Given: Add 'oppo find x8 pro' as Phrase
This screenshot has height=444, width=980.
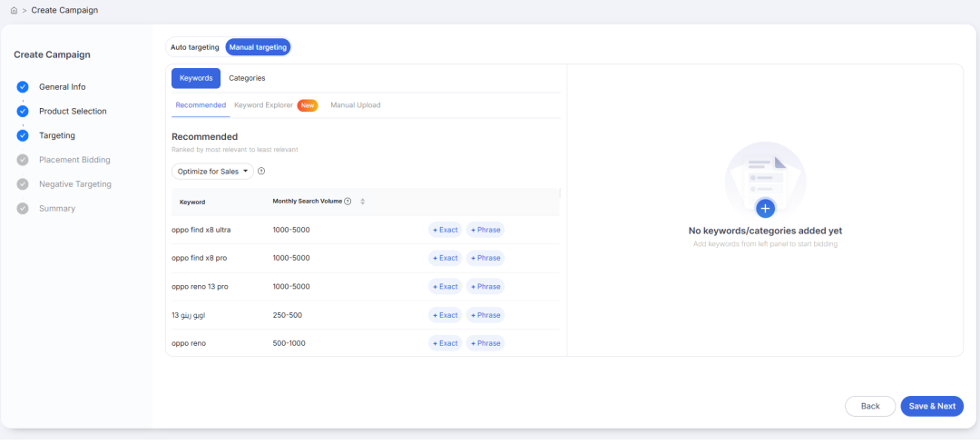Looking at the screenshot, I should 485,258.
